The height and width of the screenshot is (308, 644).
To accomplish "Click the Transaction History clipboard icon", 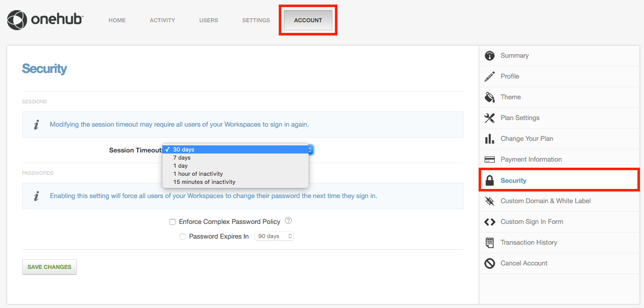I will tap(490, 242).
